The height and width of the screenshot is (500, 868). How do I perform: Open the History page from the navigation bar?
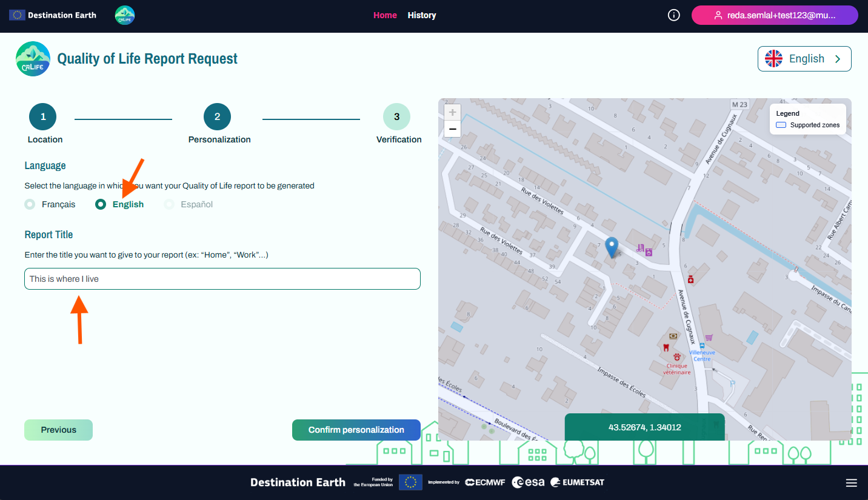point(421,15)
